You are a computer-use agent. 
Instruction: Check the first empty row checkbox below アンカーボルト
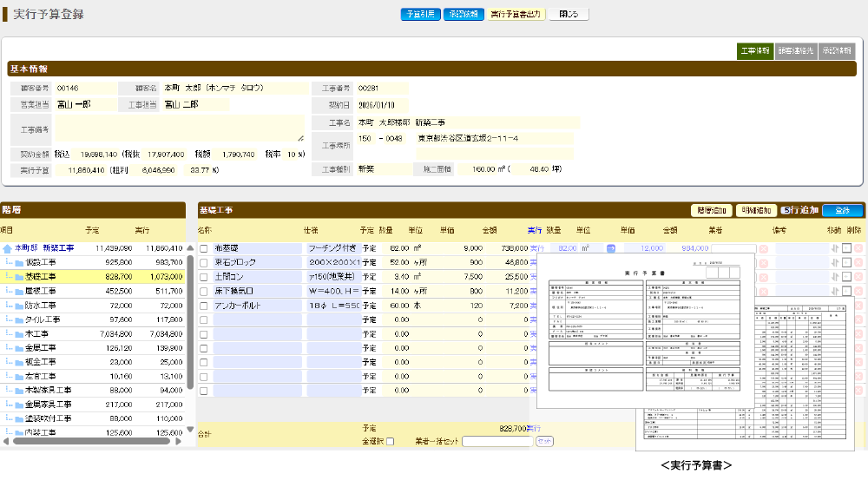204,319
